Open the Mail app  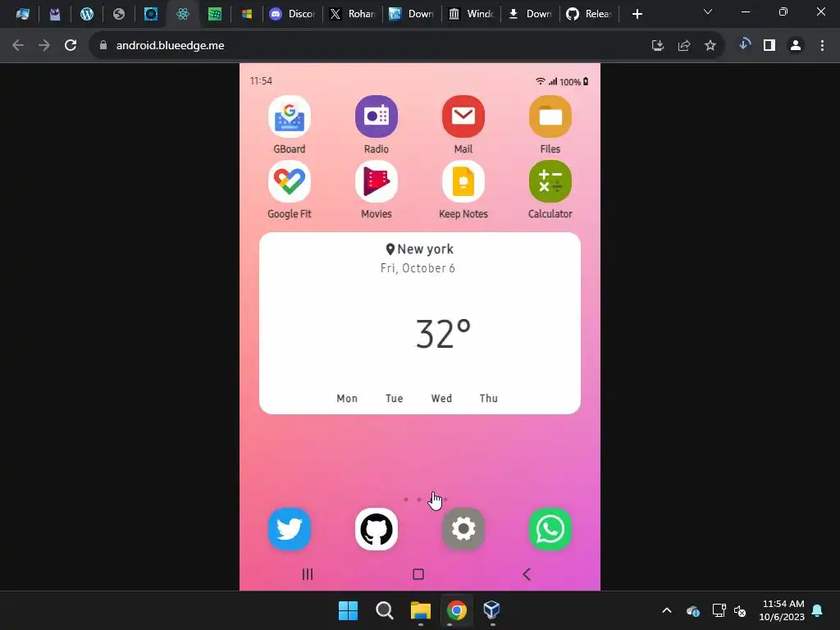click(x=463, y=116)
